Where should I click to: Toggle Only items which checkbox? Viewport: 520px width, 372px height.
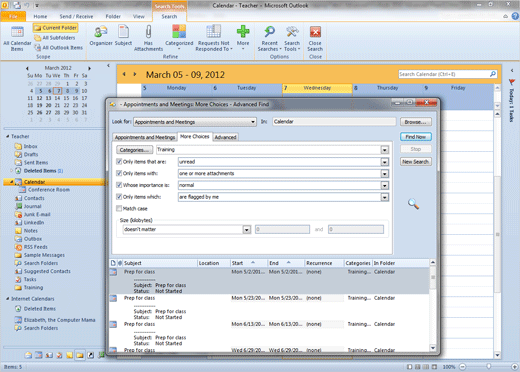[x=119, y=197]
